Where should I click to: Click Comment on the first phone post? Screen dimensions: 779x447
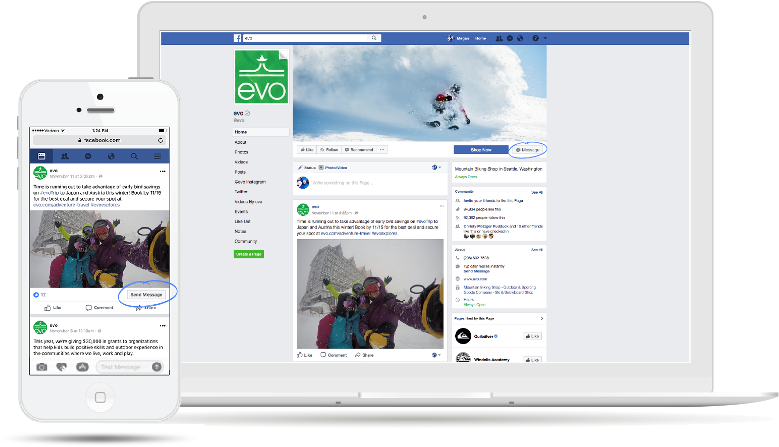(x=99, y=308)
